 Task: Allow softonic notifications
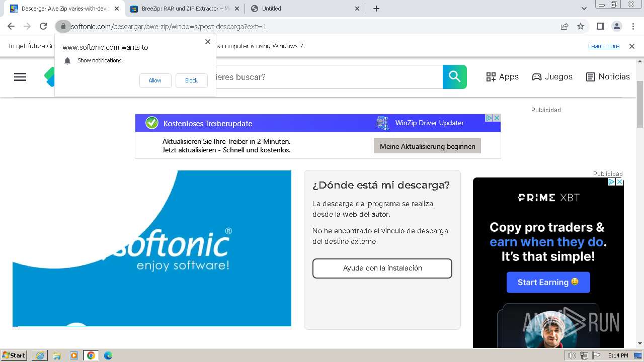point(155,80)
